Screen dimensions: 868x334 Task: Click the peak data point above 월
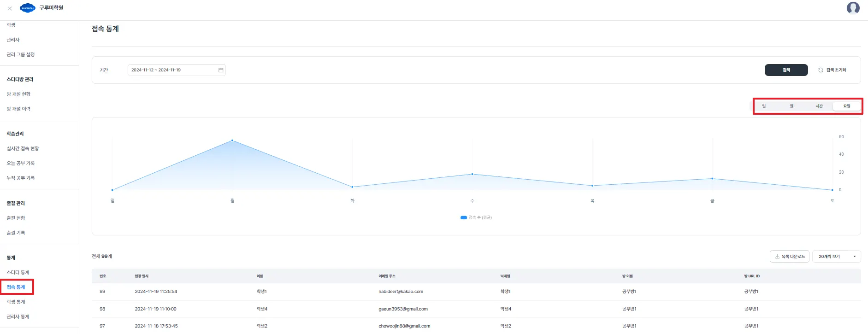[x=232, y=141]
